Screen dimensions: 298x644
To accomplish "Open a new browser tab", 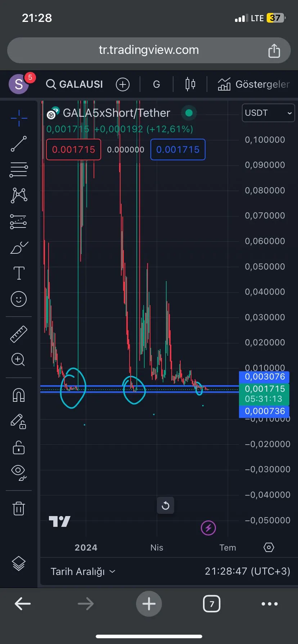I will pos(149,604).
